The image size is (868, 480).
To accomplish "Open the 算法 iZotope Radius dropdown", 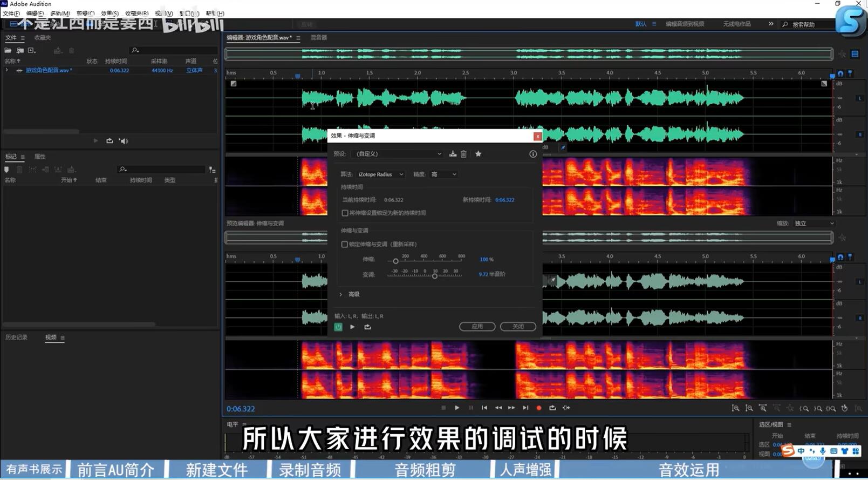I will (x=380, y=174).
